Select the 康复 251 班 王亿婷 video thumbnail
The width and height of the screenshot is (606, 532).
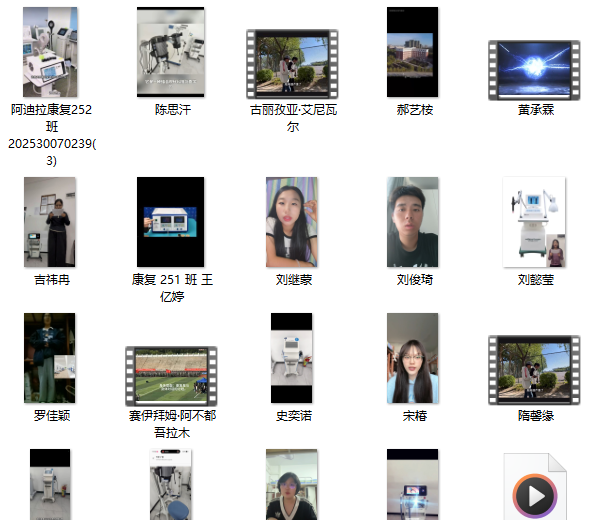tap(170, 222)
